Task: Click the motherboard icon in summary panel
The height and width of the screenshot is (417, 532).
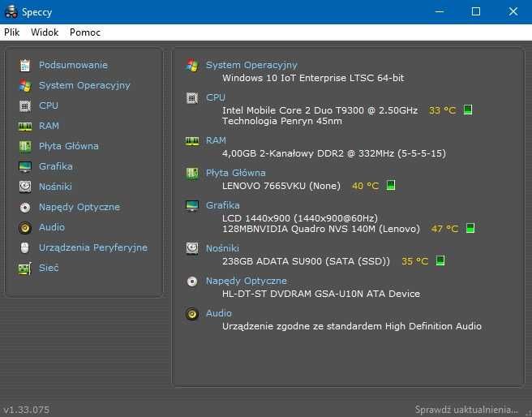Action: pos(192,173)
